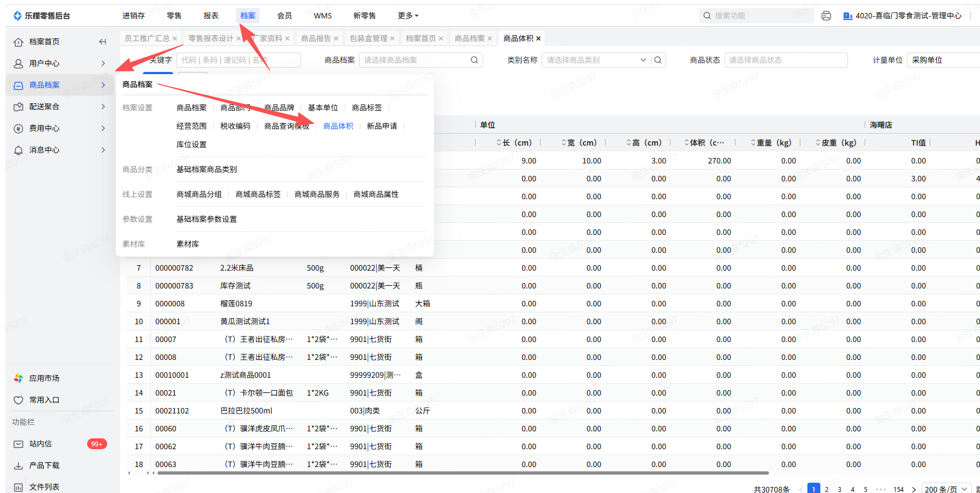Open 新品申请 from the popup menu
The width and height of the screenshot is (980, 493).
click(382, 126)
